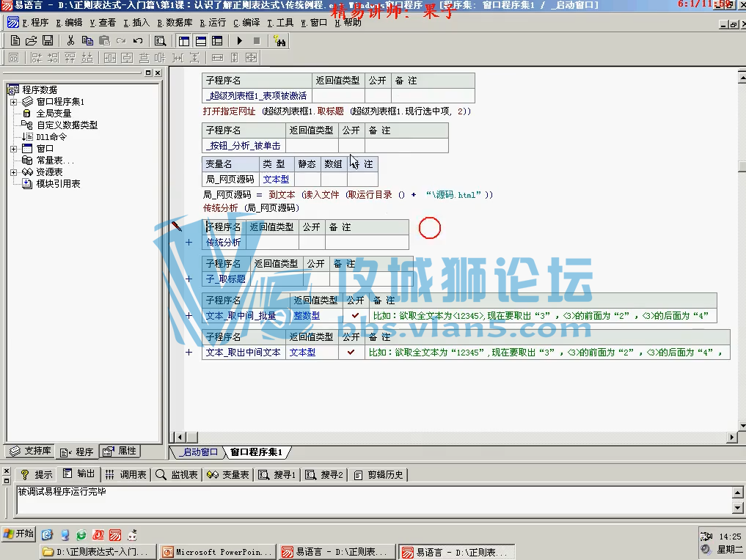Viewport: 746px width, 560px height.
Task: Click the Stop program square icon
Action: click(257, 41)
